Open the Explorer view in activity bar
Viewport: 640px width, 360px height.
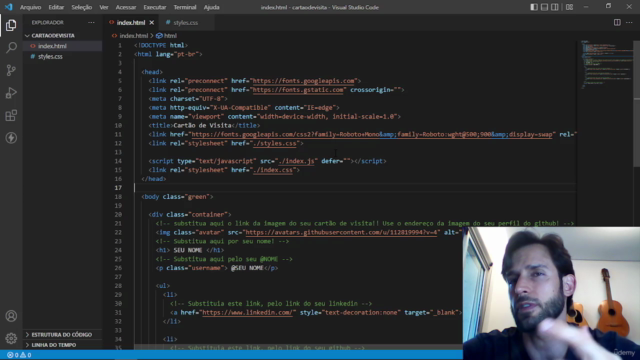coord(11,25)
